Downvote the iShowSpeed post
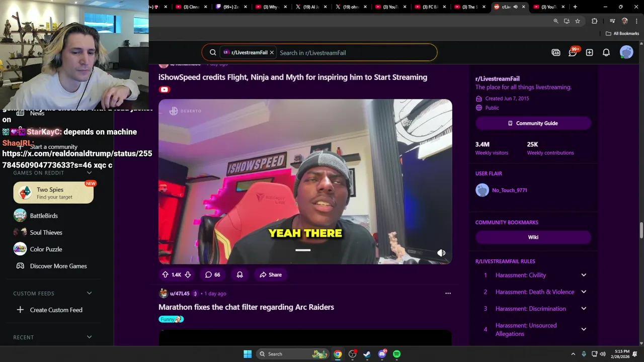 [188, 275]
